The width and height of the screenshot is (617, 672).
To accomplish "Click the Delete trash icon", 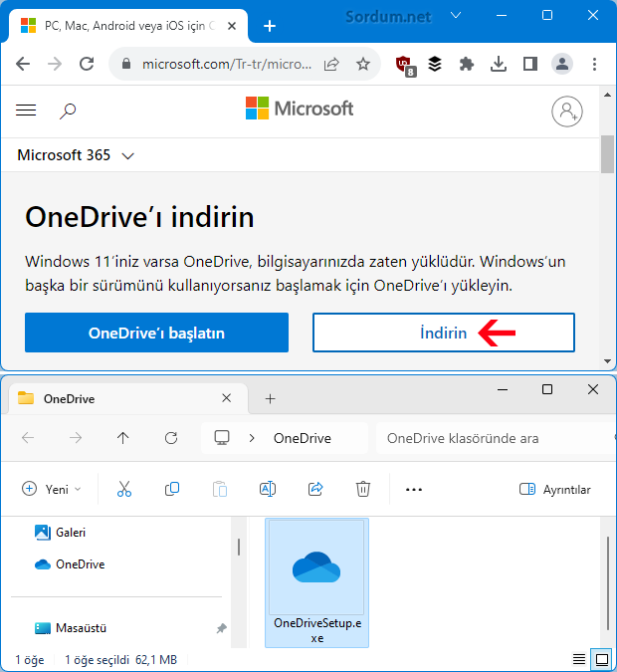I will point(363,489).
